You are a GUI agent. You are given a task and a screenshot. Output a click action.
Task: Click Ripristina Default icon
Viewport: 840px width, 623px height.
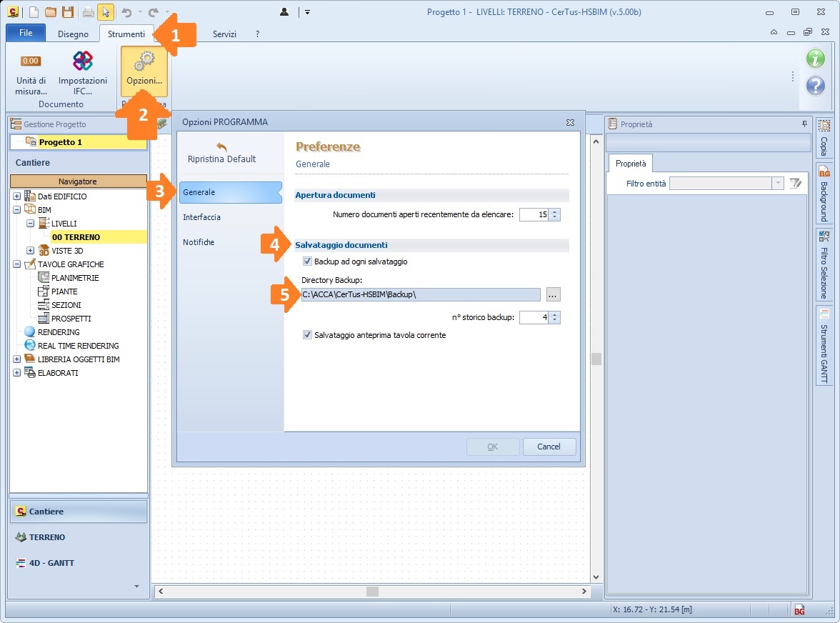click(221, 146)
